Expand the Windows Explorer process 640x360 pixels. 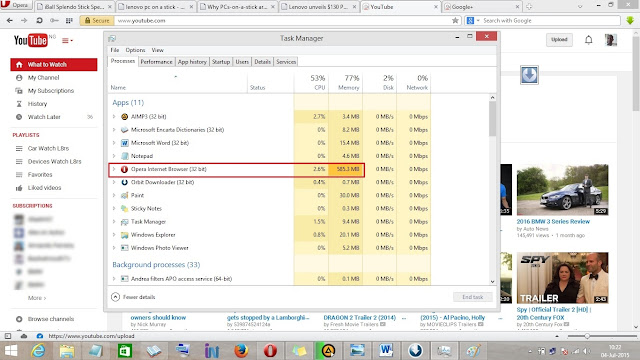coord(114,235)
